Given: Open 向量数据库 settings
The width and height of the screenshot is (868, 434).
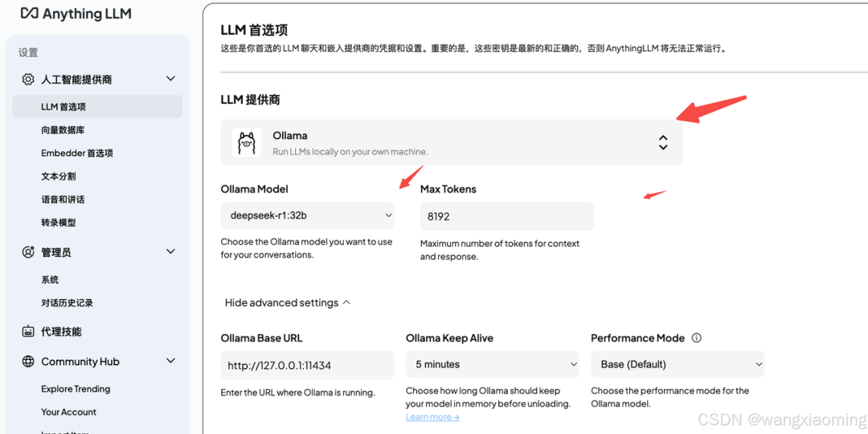Looking at the screenshot, I should click(x=63, y=130).
